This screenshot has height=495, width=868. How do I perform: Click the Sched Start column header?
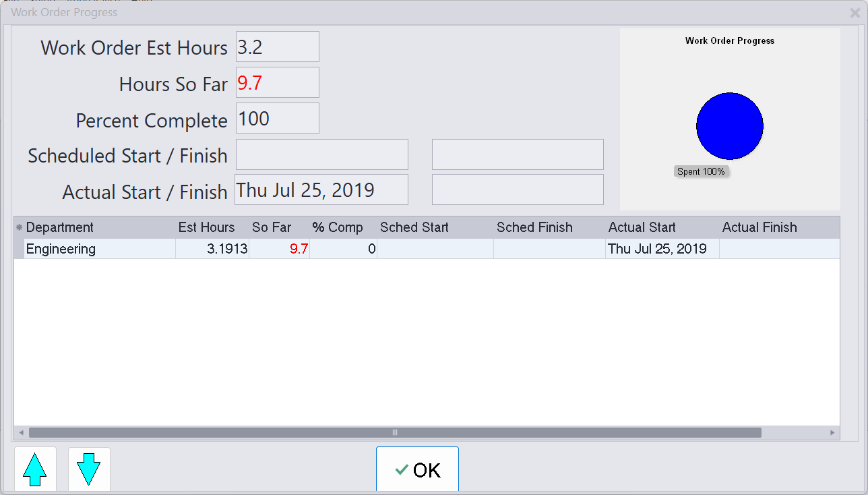click(x=414, y=227)
